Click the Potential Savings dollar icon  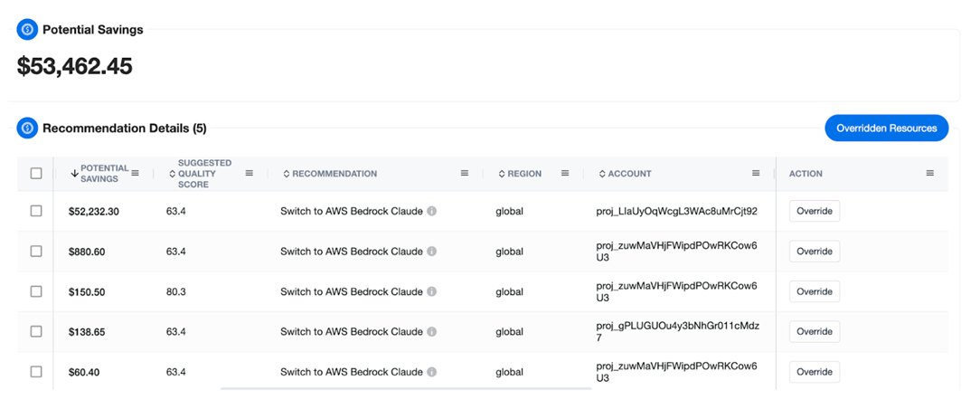click(x=27, y=29)
